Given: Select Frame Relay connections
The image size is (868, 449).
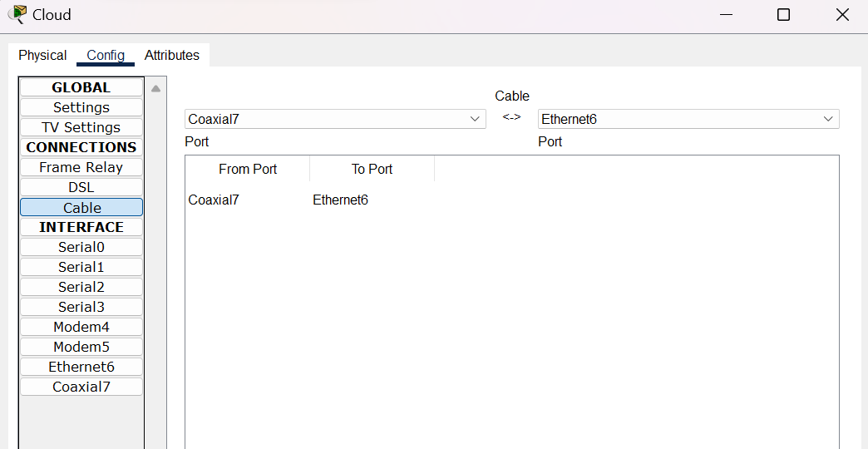Looking at the screenshot, I should (x=81, y=167).
